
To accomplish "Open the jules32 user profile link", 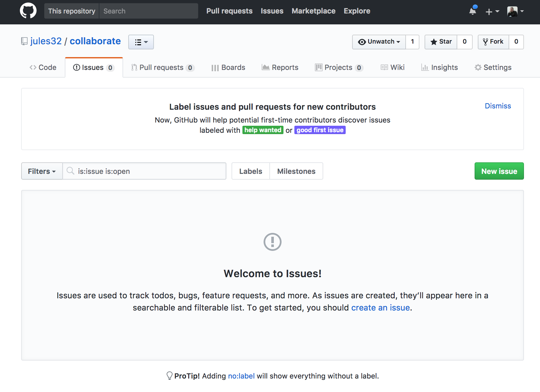I will pos(46,41).
